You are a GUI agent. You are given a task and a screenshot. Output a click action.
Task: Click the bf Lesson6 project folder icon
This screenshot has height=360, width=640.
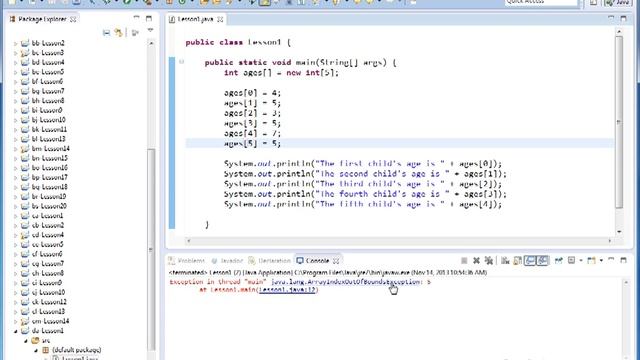point(25,82)
